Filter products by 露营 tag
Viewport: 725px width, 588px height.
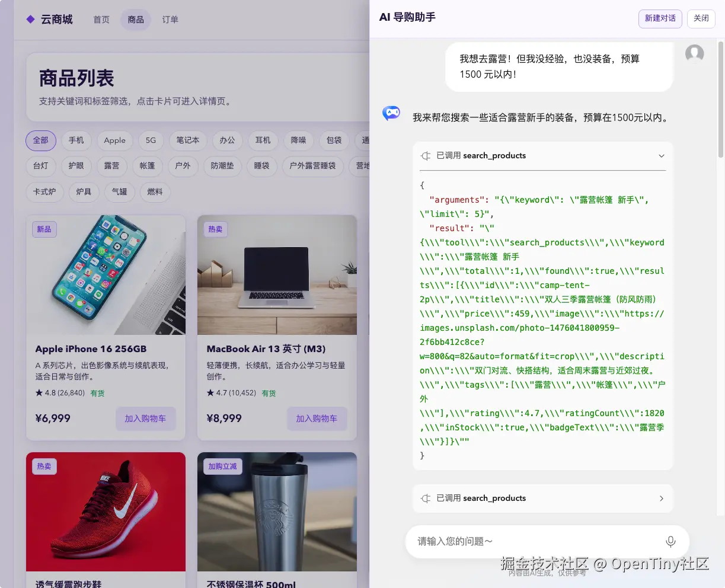pos(112,166)
